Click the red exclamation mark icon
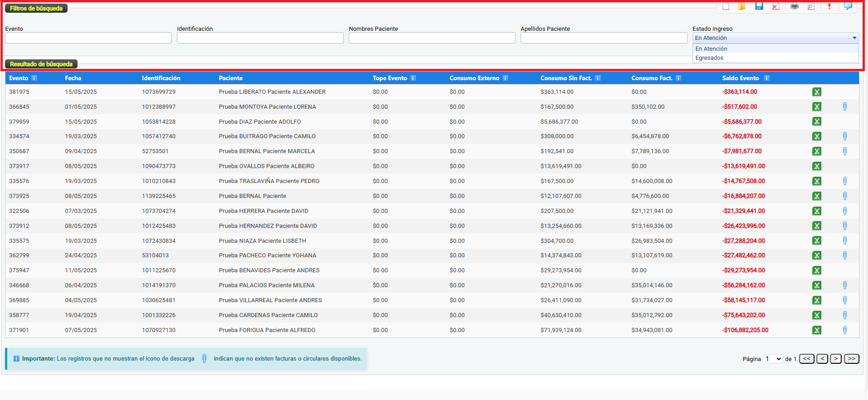This screenshot has height=400, width=868. pos(829,6)
